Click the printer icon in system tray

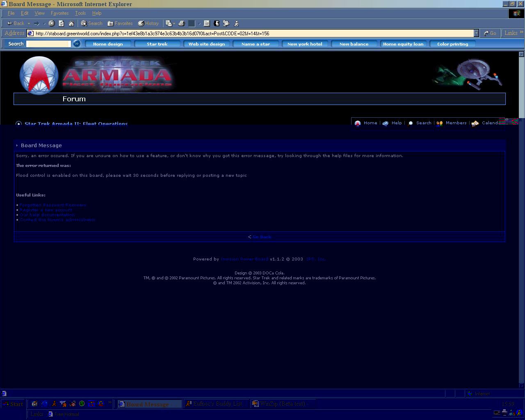point(504,413)
